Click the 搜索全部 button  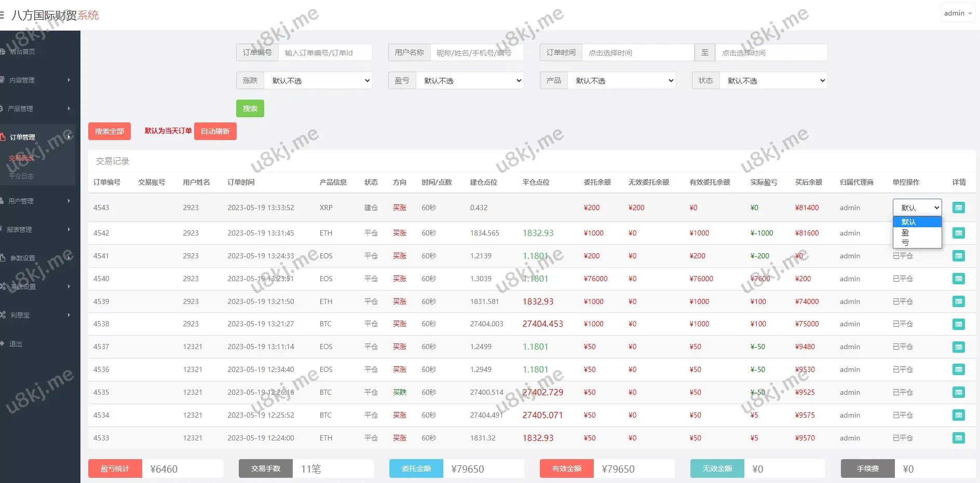(x=109, y=131)
